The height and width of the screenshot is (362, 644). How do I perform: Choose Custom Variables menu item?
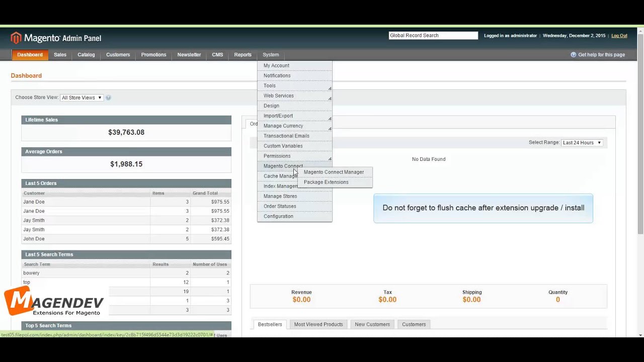point(295,146)
